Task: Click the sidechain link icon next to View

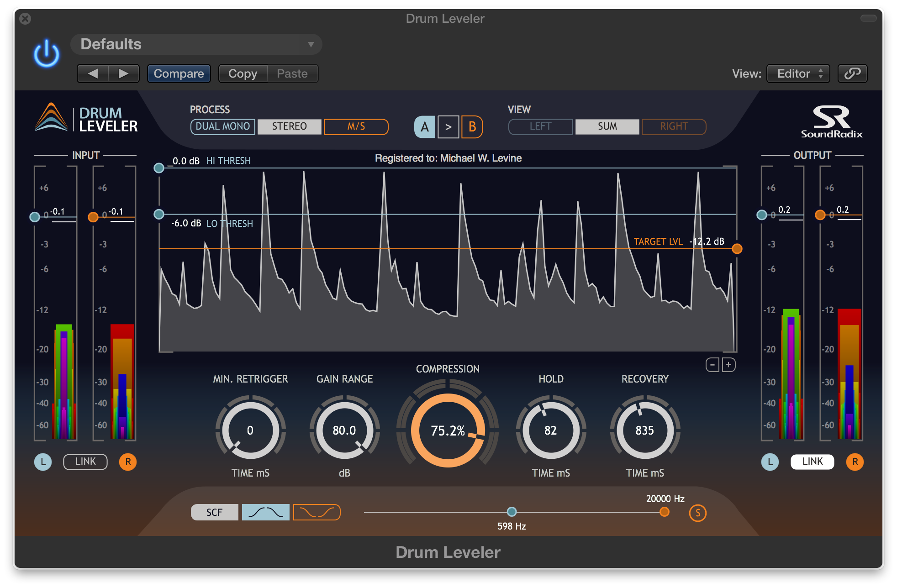Action: 852,73
